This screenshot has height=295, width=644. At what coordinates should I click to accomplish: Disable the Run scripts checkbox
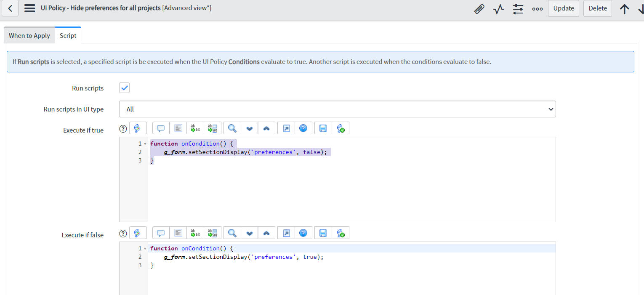point(124,88)
